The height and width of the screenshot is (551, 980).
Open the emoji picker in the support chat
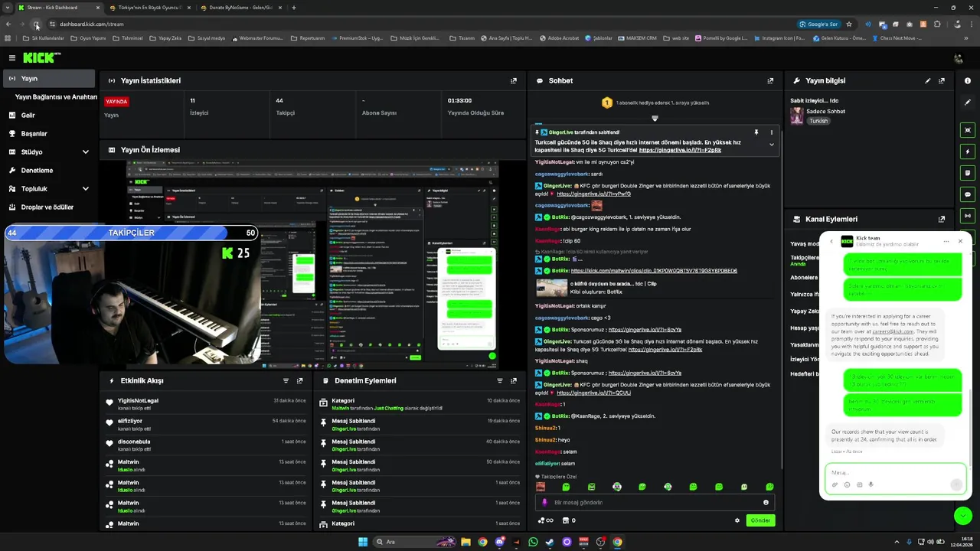(847, 484)
